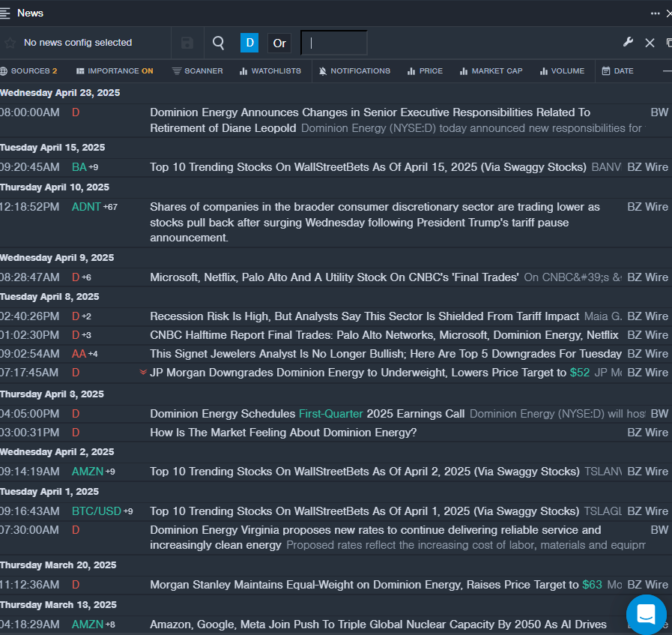Open the Sources filter
The height and width of the screenshot is (635, 672).
pyautogui.click(x=28, y=70)
